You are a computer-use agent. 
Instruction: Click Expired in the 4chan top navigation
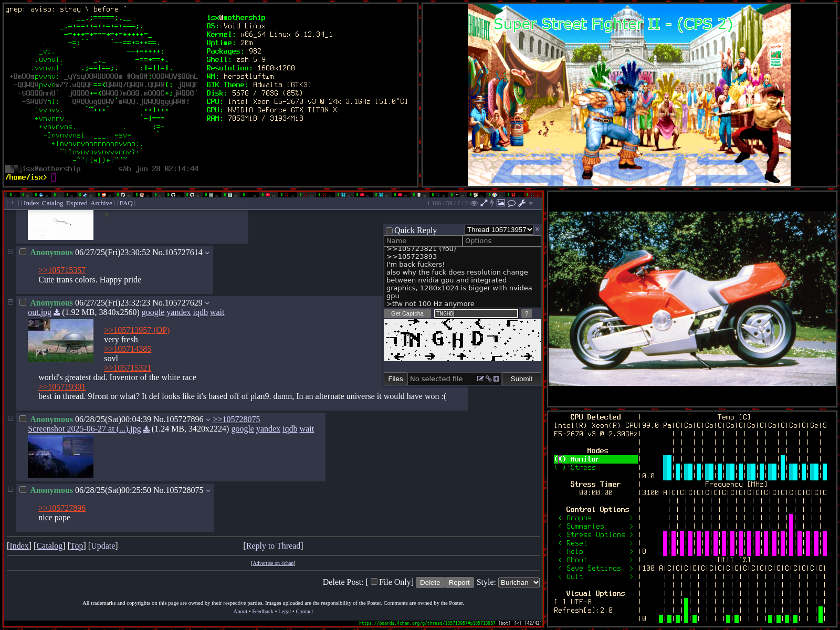click(77, 203)
